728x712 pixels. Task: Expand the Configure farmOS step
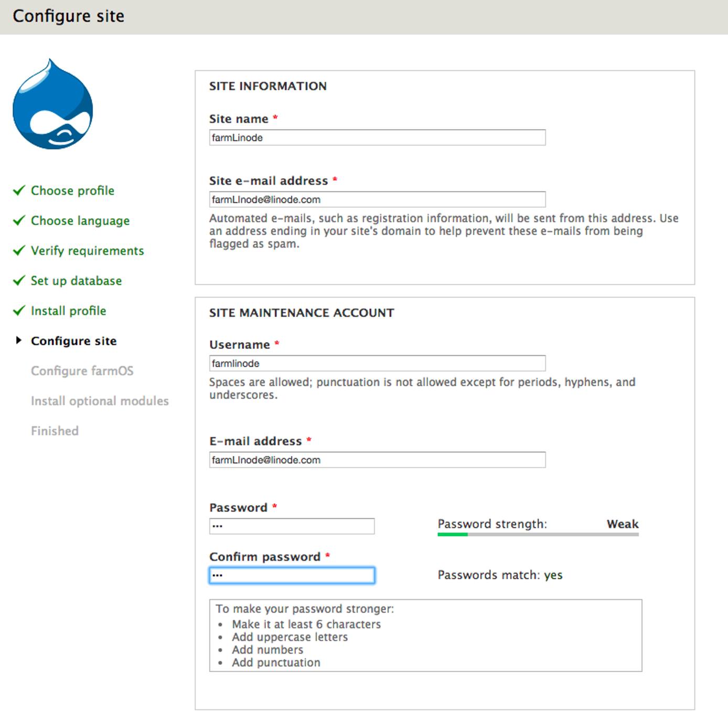click(82, 371)
